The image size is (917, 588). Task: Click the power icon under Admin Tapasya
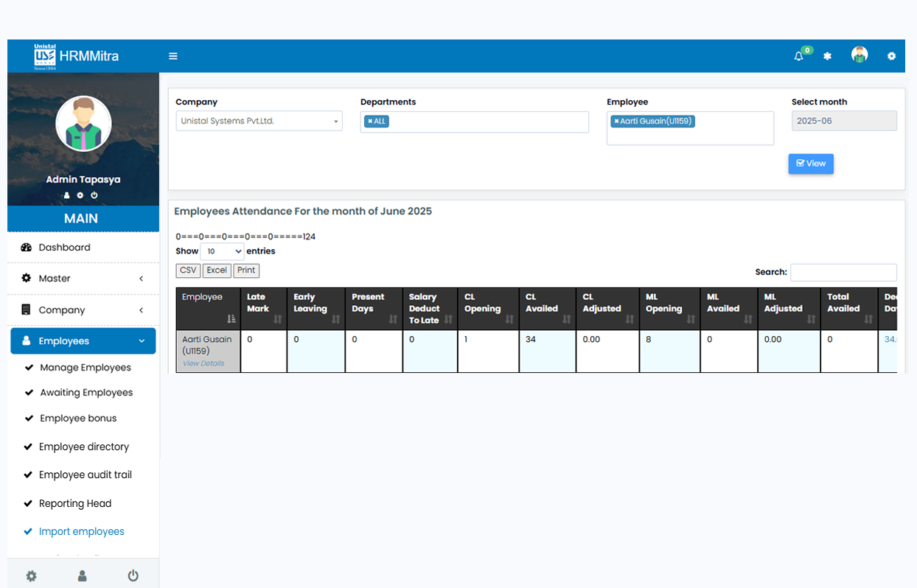pos(94,195)
